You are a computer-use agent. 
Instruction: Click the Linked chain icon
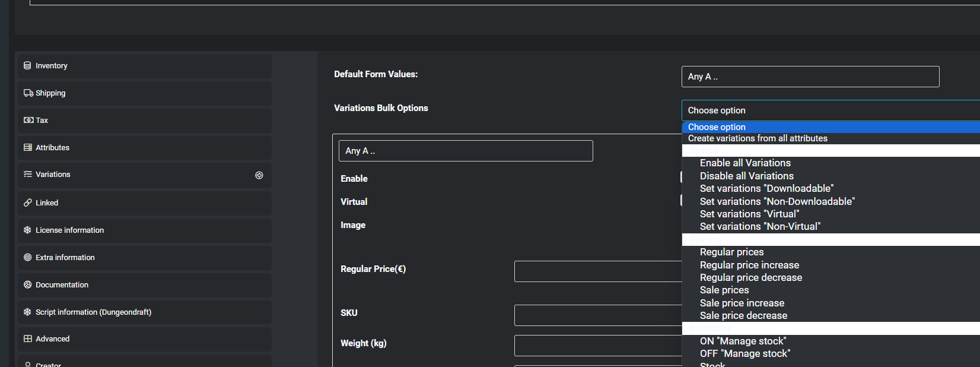[x=28, y=203]
